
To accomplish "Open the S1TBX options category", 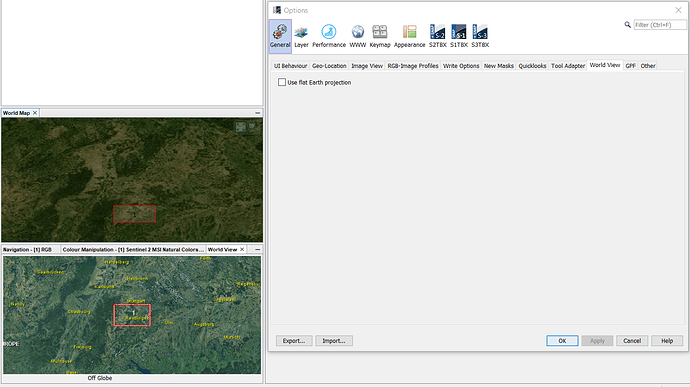I will pyautogui.click(x=459, y=36).
